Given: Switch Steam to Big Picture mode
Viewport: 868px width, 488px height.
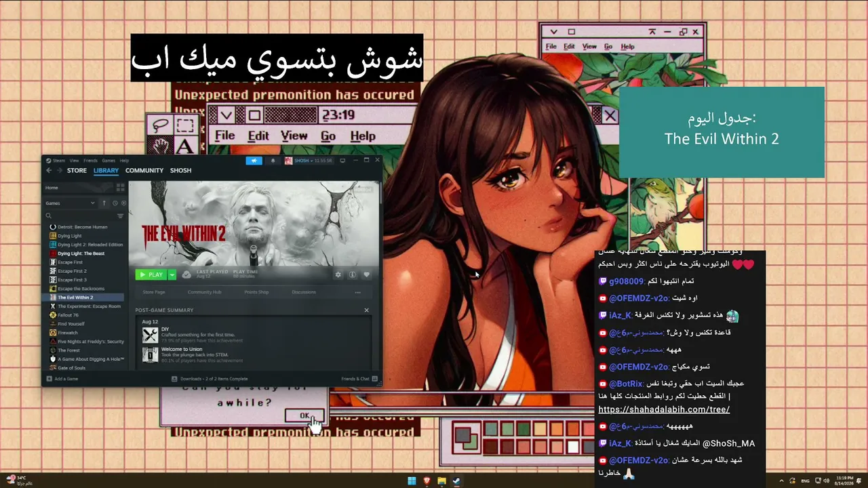Looking at the screenshot, I should (x=342, y=161).
